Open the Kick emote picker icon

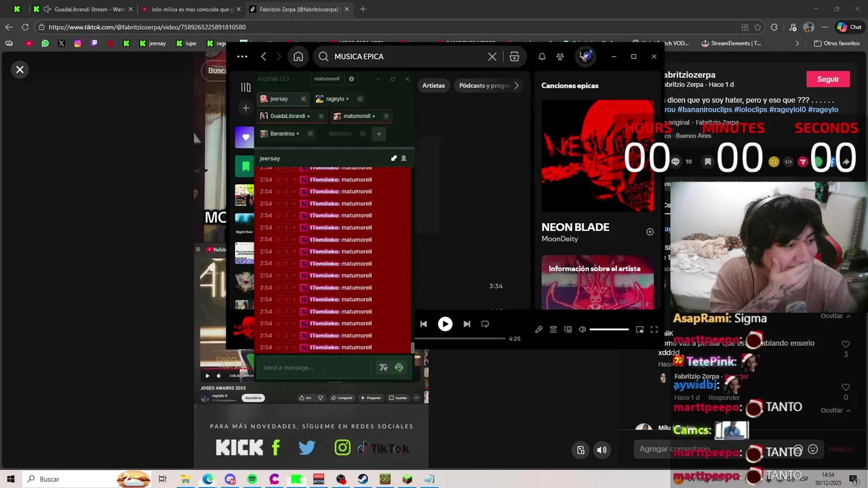[399, 367]
